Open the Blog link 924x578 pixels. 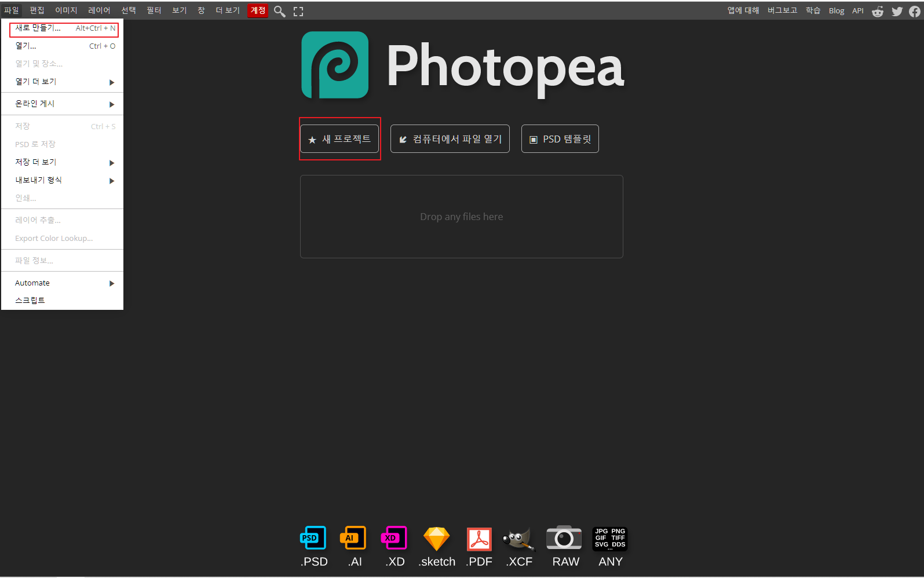point(836,10)
